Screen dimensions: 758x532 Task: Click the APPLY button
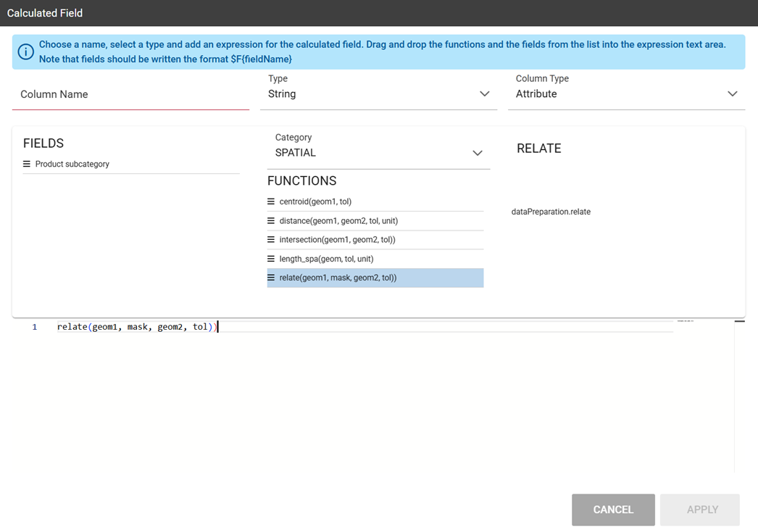[x=700, y=510]
